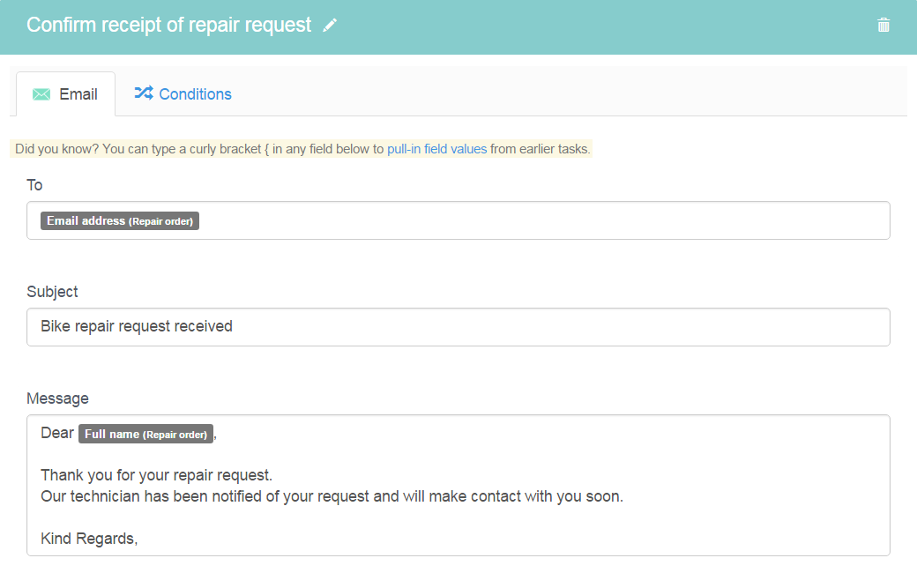917x588 pixels.
Task: Click the 'Thank you for your repair request.' line
Action: (157, 475)
